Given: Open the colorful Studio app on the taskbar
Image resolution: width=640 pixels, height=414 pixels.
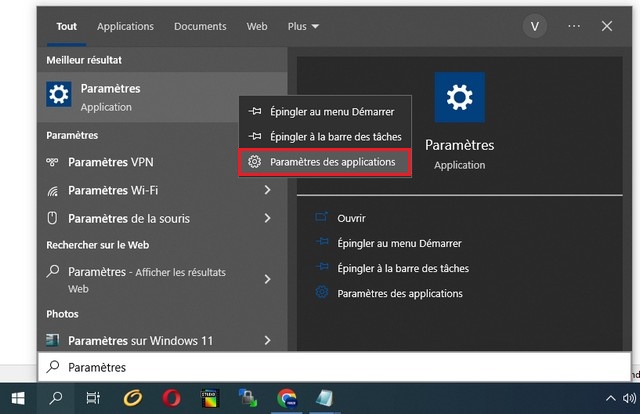Looking at the screenshot, I should [209, 398].
